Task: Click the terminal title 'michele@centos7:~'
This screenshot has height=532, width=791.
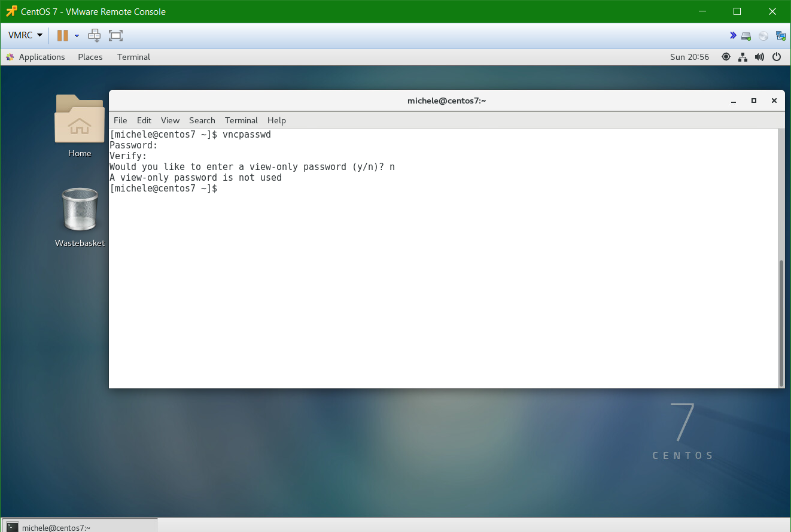Action: [x=446, y=101]
